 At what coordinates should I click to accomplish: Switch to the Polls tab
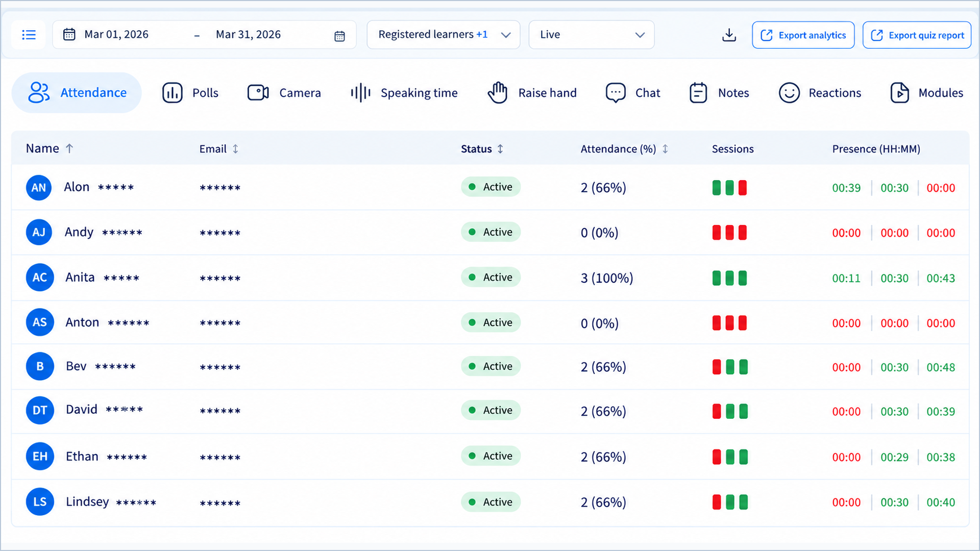click(190, 93)
